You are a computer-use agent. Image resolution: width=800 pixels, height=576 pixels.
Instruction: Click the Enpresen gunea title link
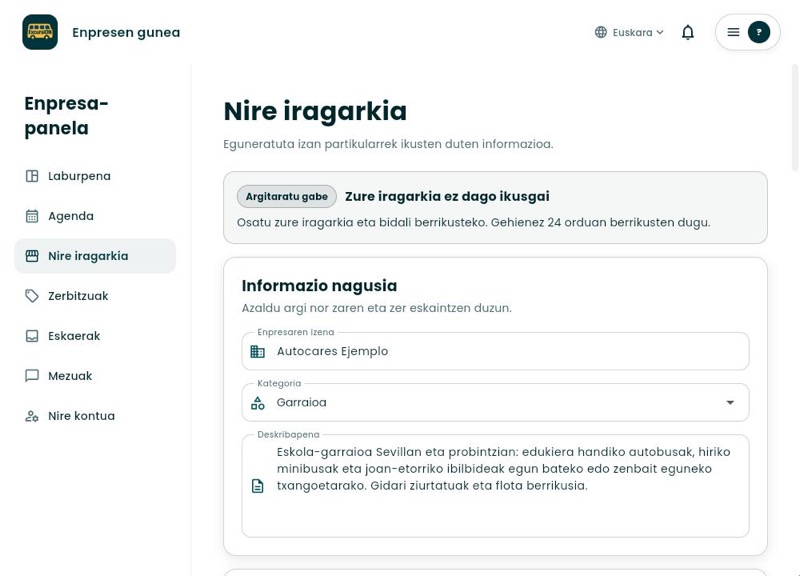pyautogui.click(x=126, y=32)
